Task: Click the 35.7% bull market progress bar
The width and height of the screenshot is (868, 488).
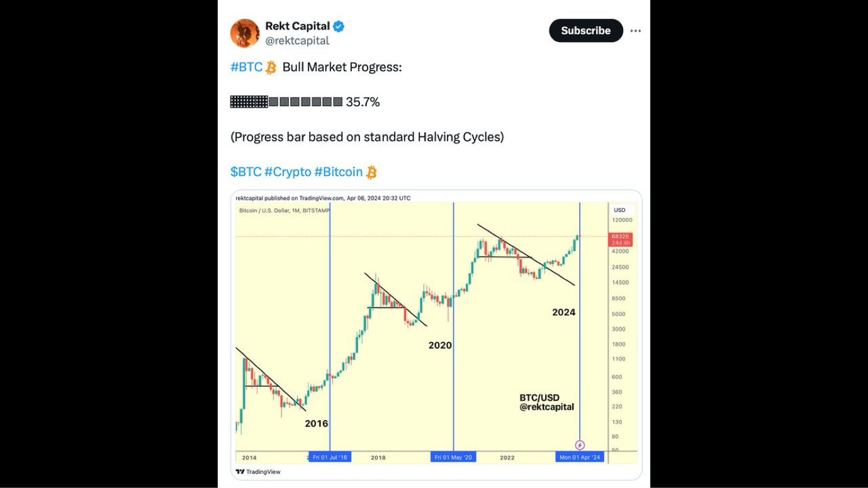Action: pyautogui.click(x=286, y=102)
